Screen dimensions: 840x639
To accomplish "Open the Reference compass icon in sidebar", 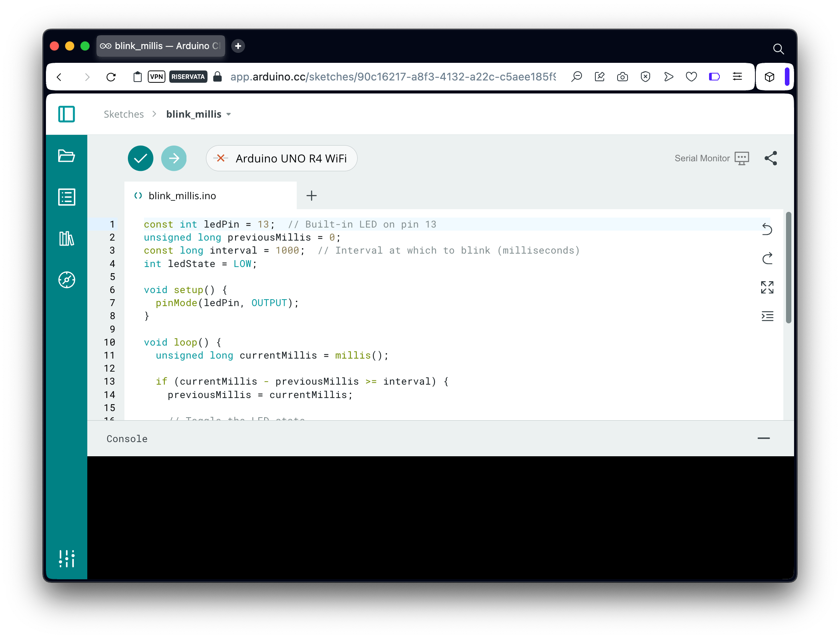I will (67, 280).
